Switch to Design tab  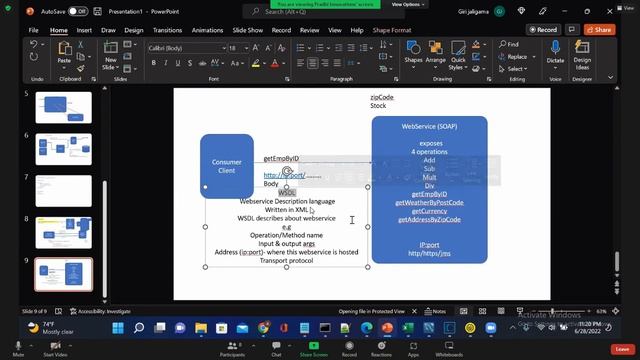[x=134, y=30]
